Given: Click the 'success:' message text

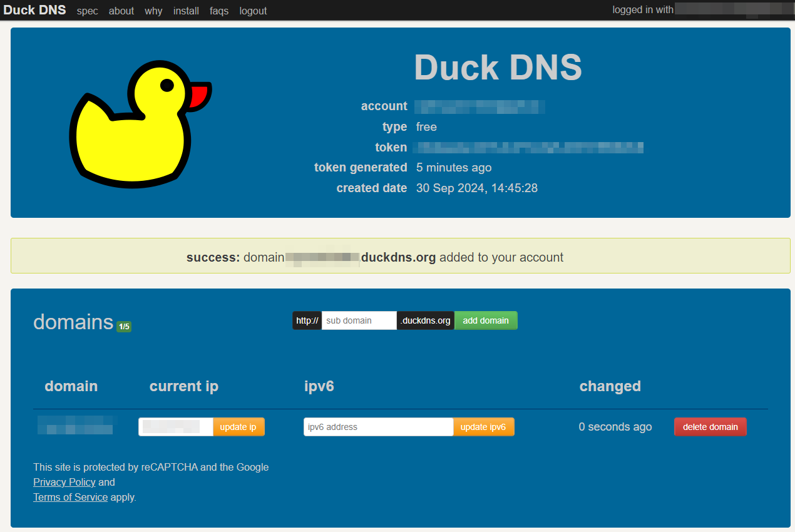Looking at the screenshot, I should pyautogui.click(x=213, y=257).
